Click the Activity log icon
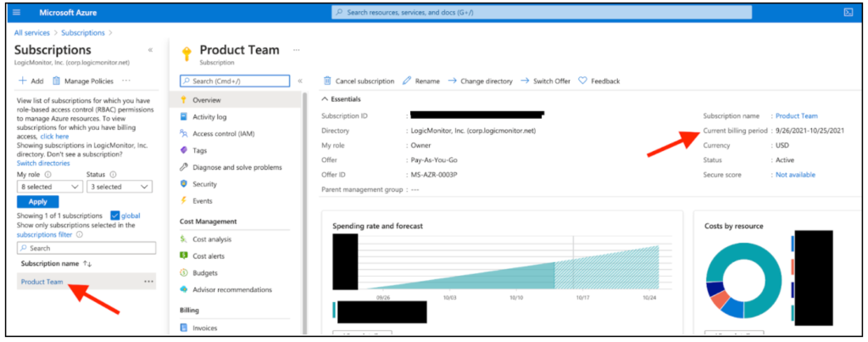The width and height of the screenshot is (868, 342). pyautogui.click(x=184, y=117)
